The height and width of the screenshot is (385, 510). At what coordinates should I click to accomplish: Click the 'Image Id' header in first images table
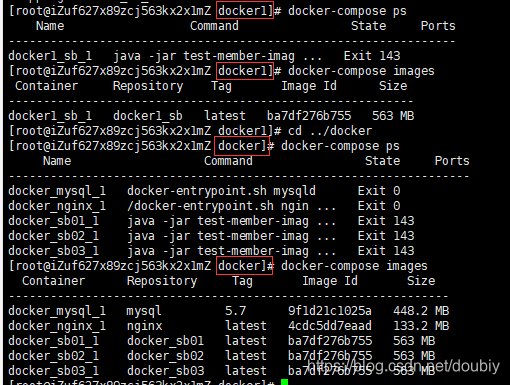coord(309,86)
